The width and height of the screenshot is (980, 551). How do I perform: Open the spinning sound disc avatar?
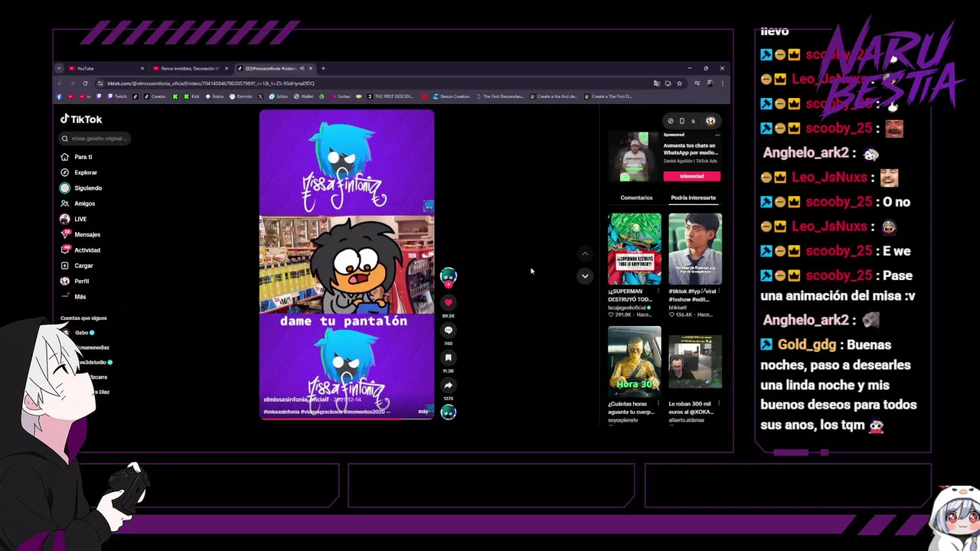449,412
